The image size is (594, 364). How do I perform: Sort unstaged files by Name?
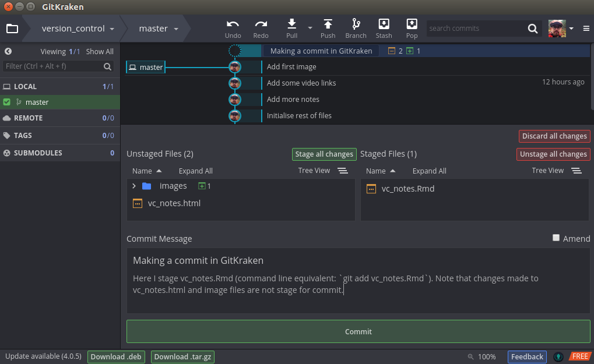click(x=147, y=171)
